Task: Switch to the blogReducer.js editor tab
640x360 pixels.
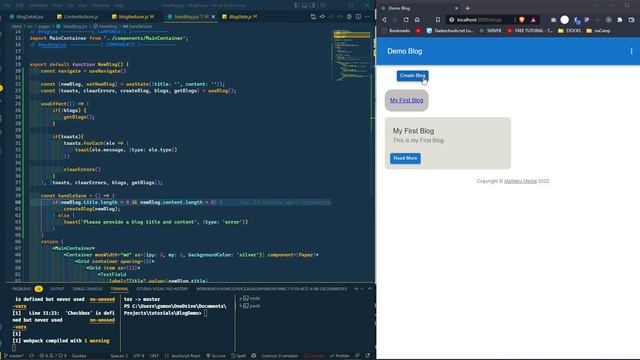Action: click(134, 17)
